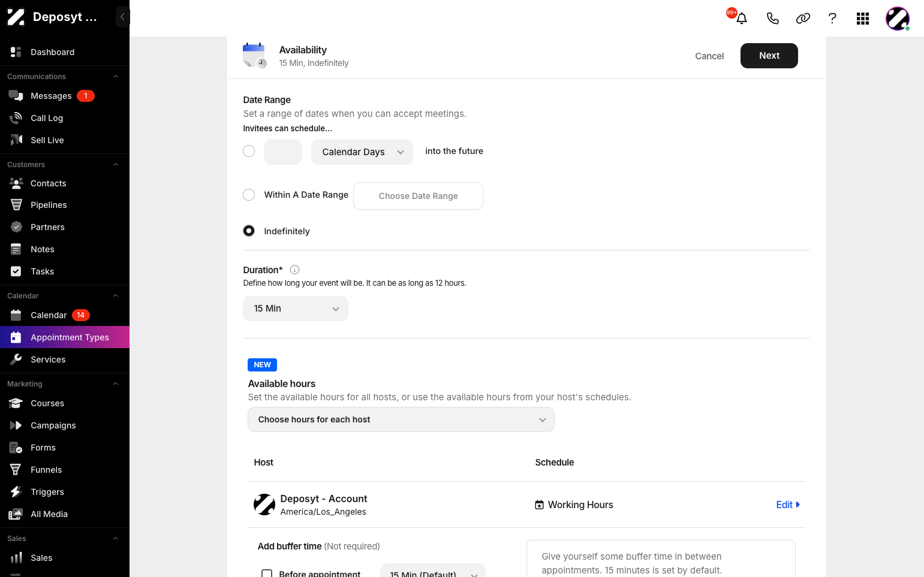Collapse the Communications section

click(x=116, y=76)
